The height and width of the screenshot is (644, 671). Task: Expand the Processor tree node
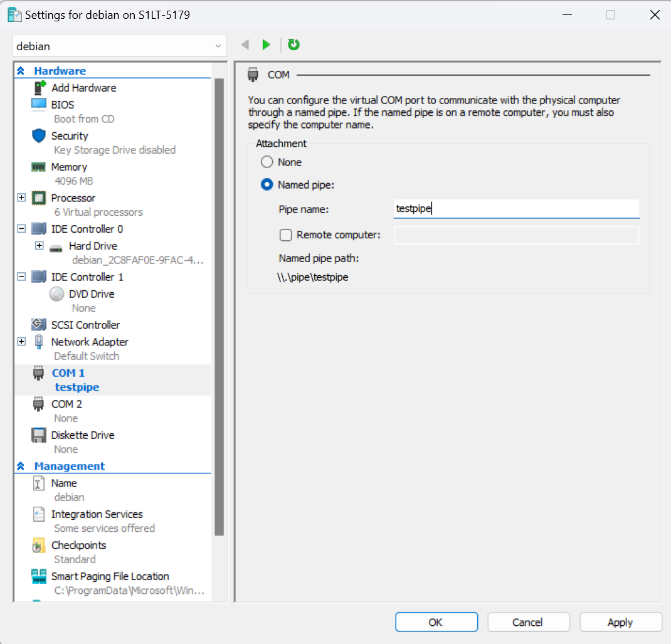point(21,198)
